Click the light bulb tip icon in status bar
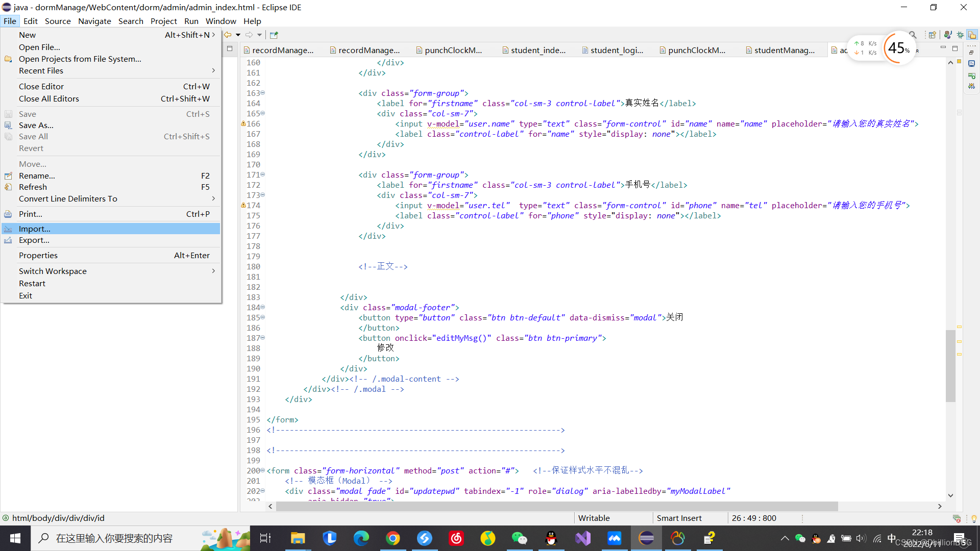980x551 pixels. pyautogui.click(x=974, y=518)
